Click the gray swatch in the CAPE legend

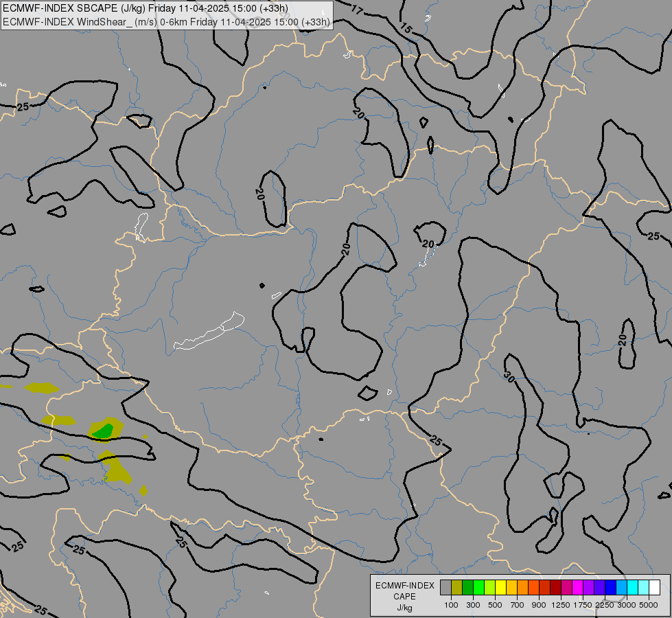445,587
